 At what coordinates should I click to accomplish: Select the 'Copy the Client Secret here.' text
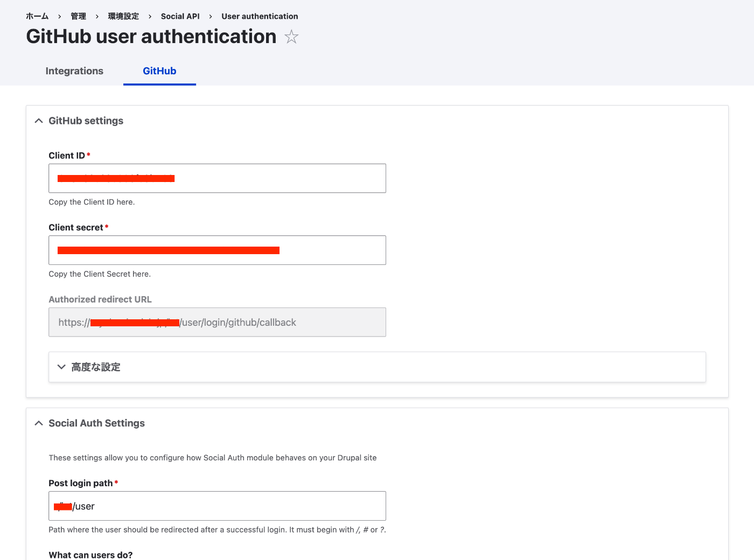(100, 274)
